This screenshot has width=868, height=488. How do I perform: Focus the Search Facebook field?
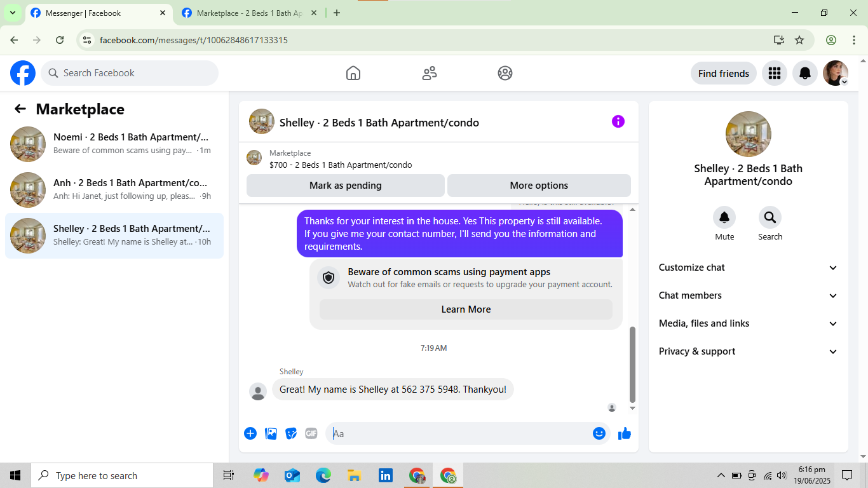point(130,73)
